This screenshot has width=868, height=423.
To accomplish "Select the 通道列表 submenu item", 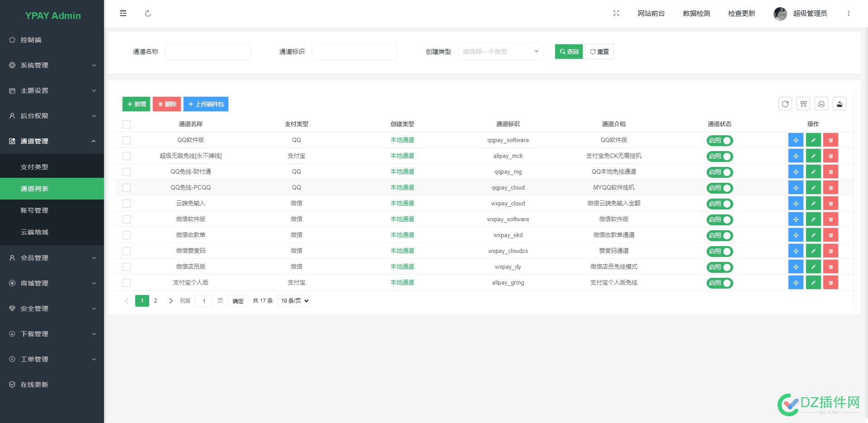I will point(52,189).
